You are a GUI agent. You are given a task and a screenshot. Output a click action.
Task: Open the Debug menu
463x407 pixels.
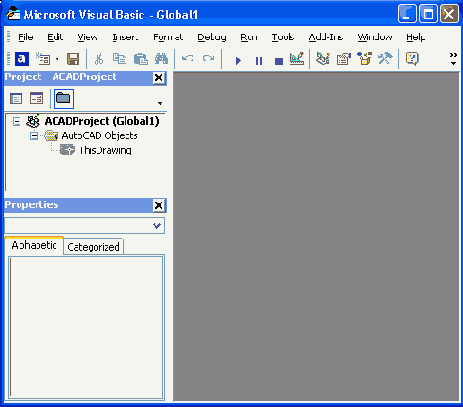pyautogui.click(x=212, y=37)
